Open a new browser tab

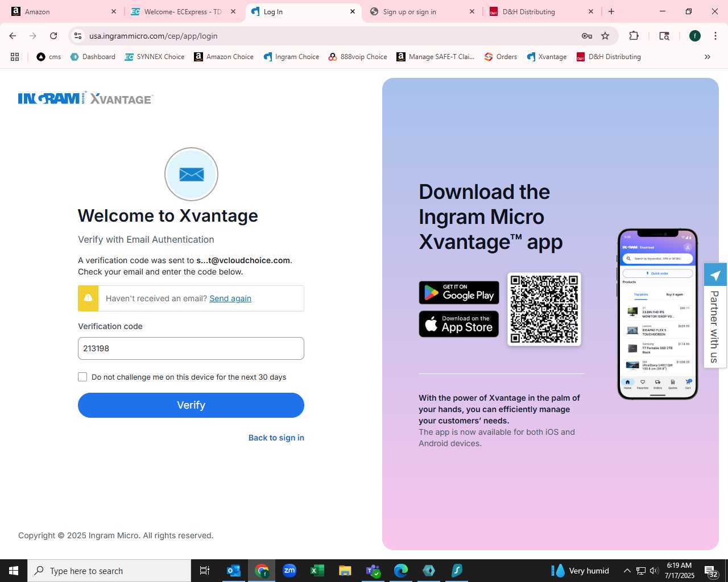point(611,11)
